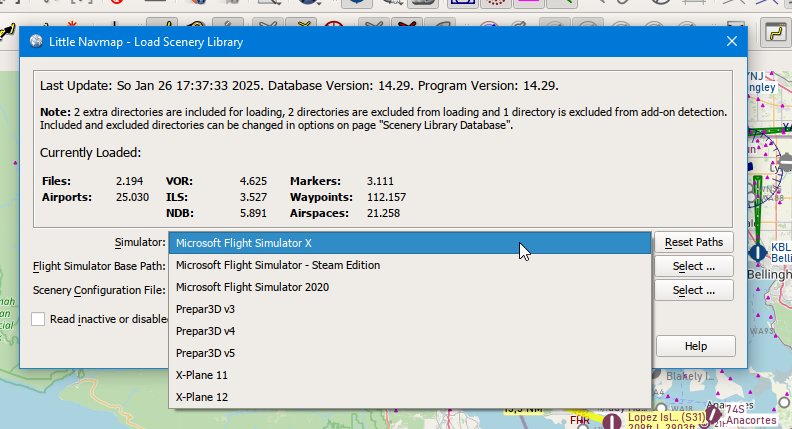Click the Simulator field label
792x429 pixels.
point(140,243)
